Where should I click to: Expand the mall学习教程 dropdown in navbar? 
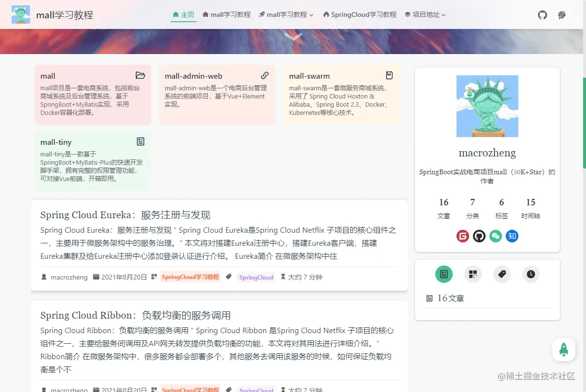286,15
